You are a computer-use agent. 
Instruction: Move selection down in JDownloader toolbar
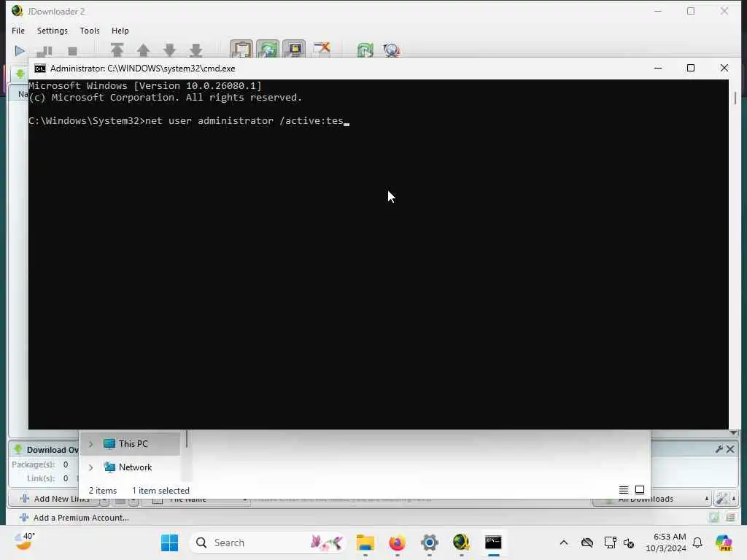169,50
